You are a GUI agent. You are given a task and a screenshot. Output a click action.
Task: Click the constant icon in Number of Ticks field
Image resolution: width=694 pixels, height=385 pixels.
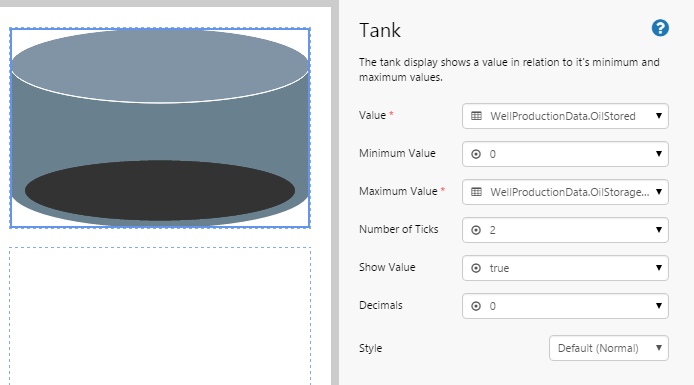click(x=476, y=230)
